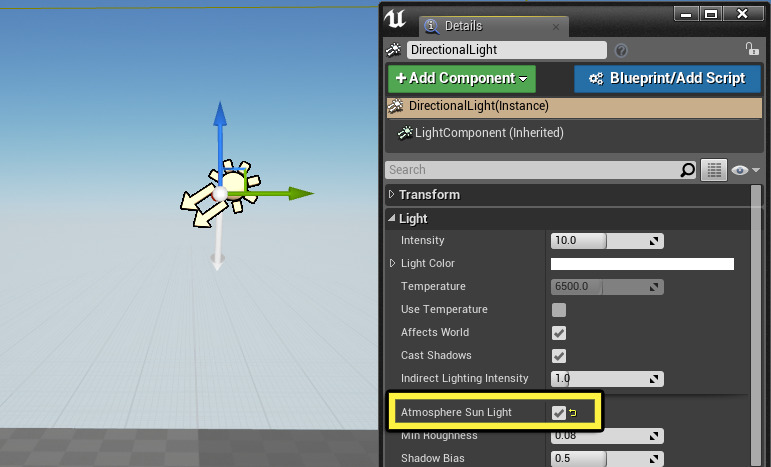Click the Indirect Lighting Intensity field
This screenshot has height=467, width=771.
[607, 379]
